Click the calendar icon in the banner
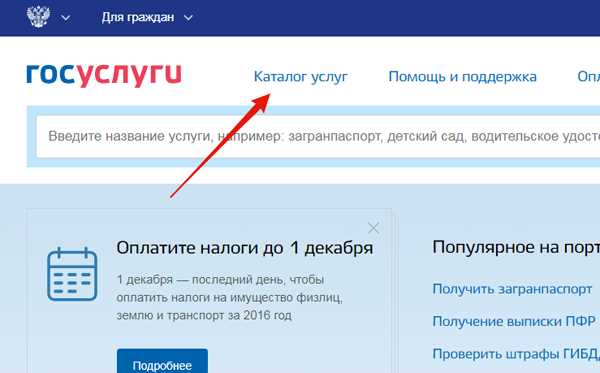This screenshot has width=600, height=373. click(72, 274)
